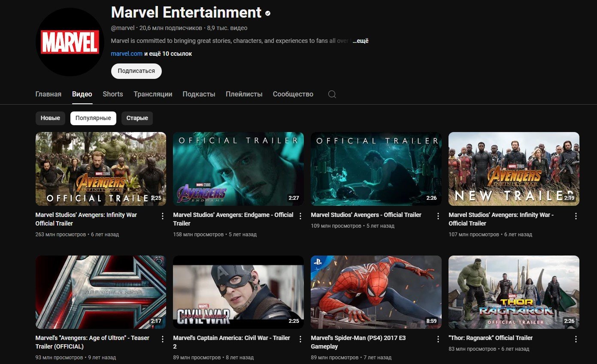Click '83 млн просмотров' view count

click(473, 349)
